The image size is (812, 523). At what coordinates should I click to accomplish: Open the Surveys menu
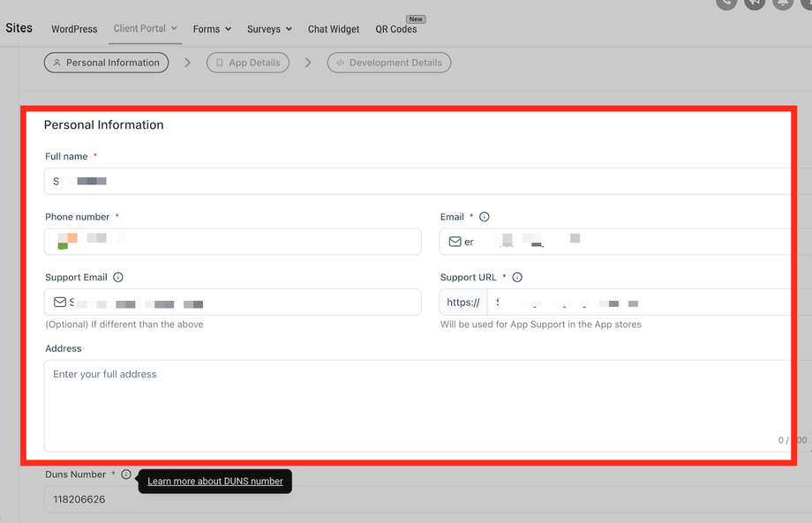(264, 29)
